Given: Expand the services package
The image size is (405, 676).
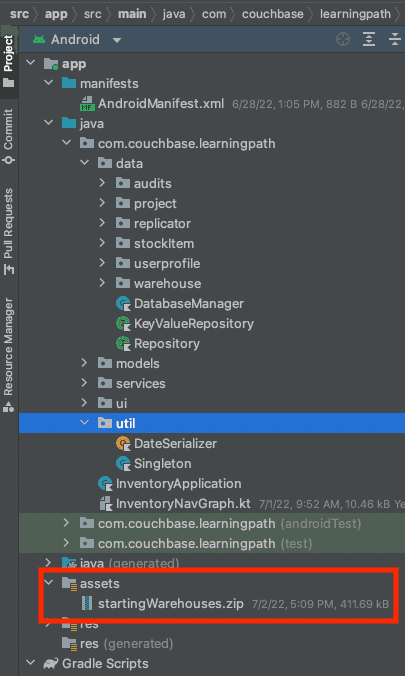Looking at the screenshot, I should [85, 383].
